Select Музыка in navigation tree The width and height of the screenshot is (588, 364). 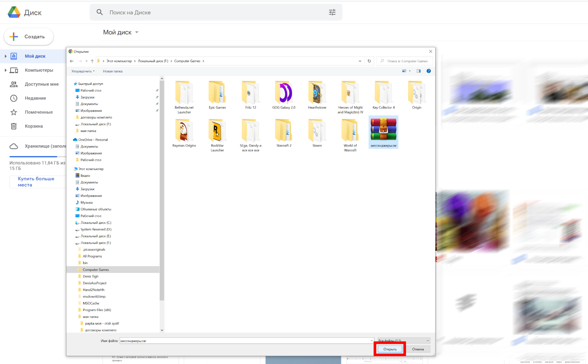coord(86,202)
